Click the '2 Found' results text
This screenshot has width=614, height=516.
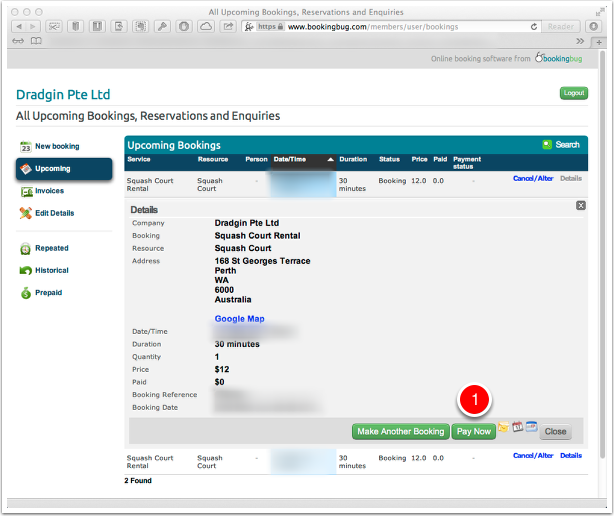pos(138,481)
